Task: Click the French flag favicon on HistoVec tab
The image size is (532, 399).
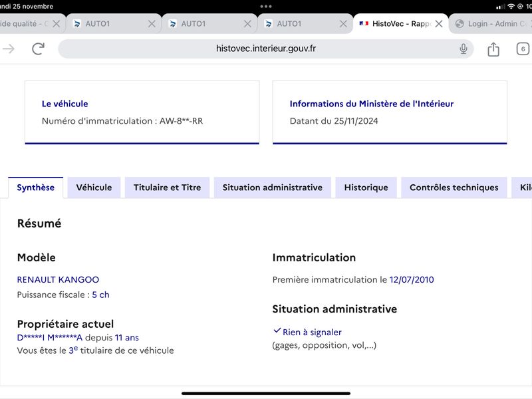Action: click(x=364, y=23)
